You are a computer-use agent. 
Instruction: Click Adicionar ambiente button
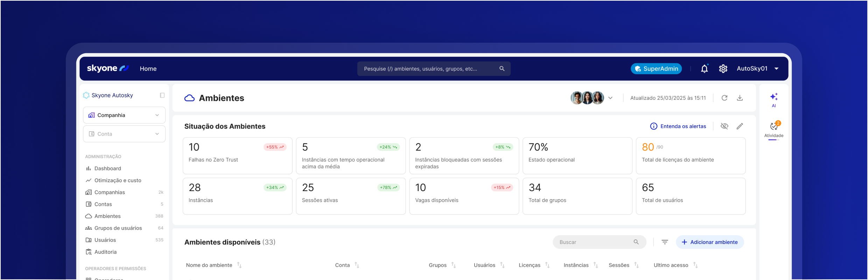pyautogui.click(x=709, y=242)
